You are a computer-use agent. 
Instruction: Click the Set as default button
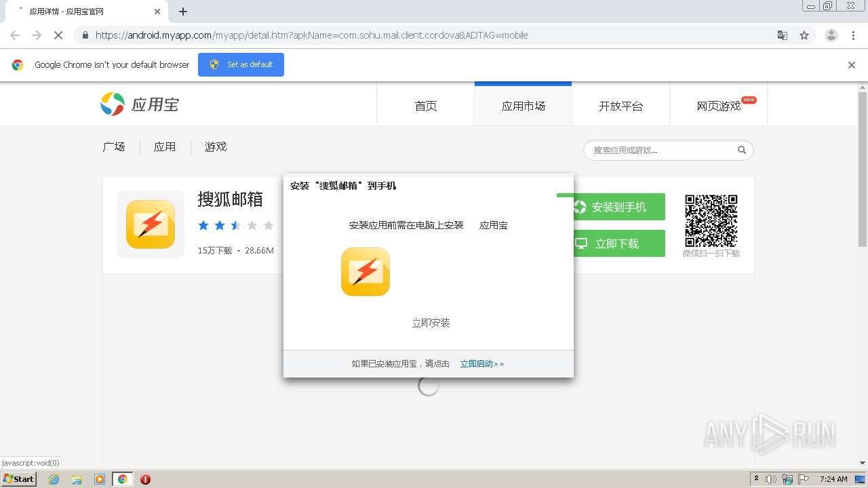coord(241,64)
